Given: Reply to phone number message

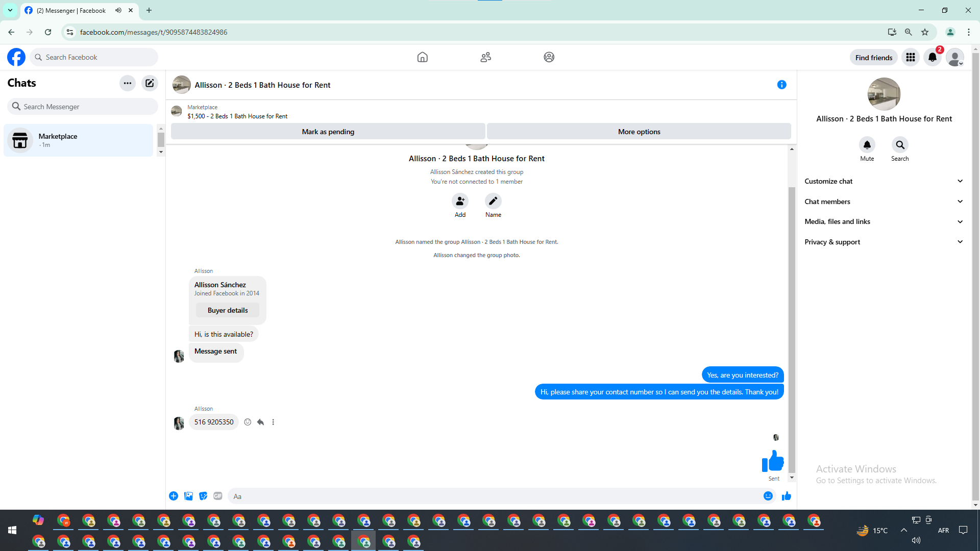Looking at the screenshot, I should [260, 422].
